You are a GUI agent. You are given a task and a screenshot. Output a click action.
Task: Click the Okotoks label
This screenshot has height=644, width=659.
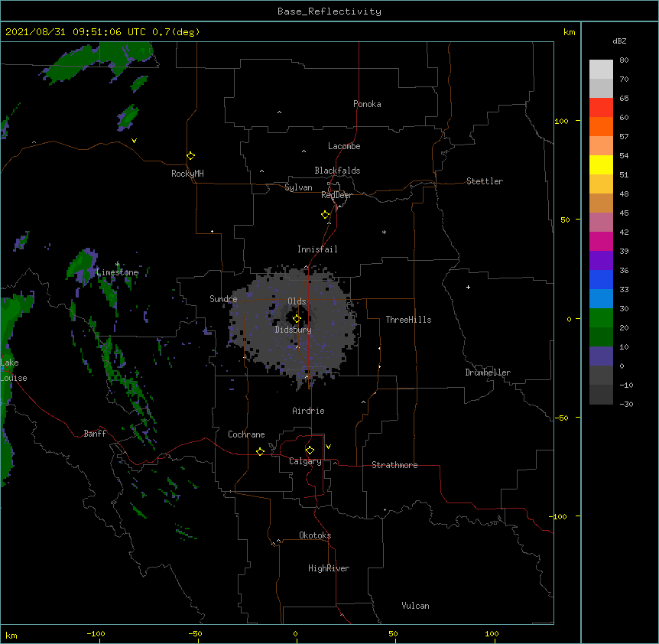pyautogui.click(x=315, y=535)
